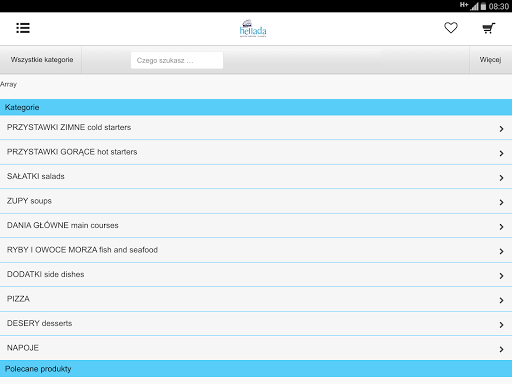Open the hamburger list menu icon
Screen dimensions: 512x384
[23, 28]
